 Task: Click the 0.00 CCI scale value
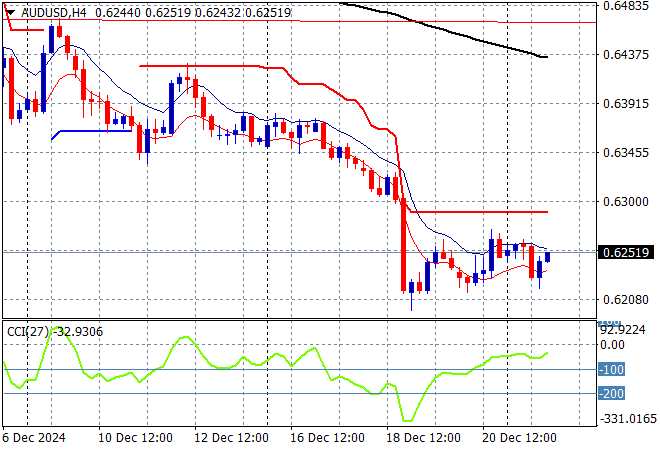pos(612,345)
